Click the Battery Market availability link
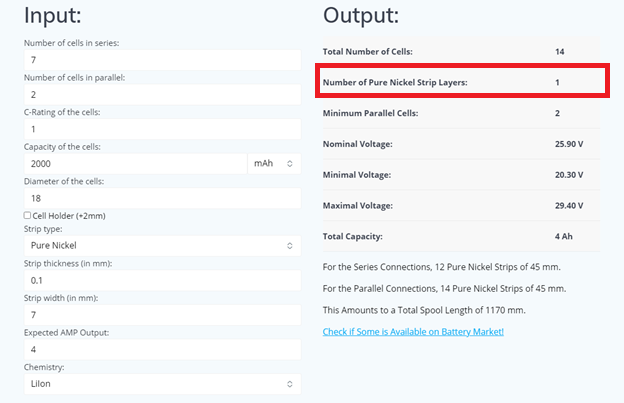Screen dimensions: 624x403 coord(413,331)
